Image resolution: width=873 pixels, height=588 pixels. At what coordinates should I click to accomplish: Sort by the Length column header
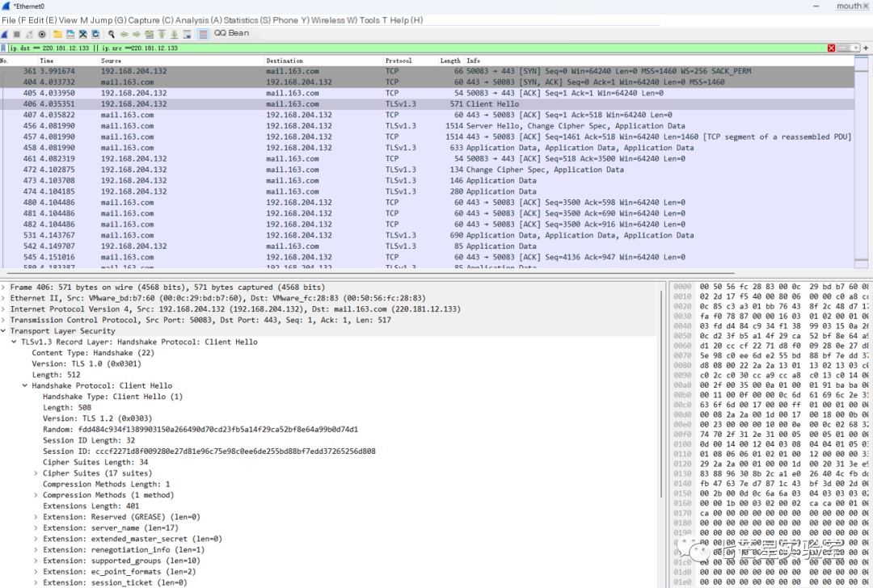(450, 61)
